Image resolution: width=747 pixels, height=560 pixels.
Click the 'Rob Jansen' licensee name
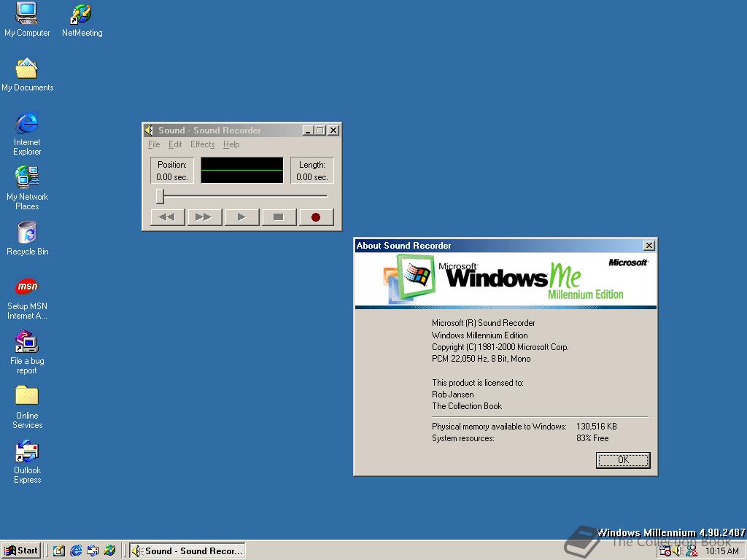pos(452,394)
